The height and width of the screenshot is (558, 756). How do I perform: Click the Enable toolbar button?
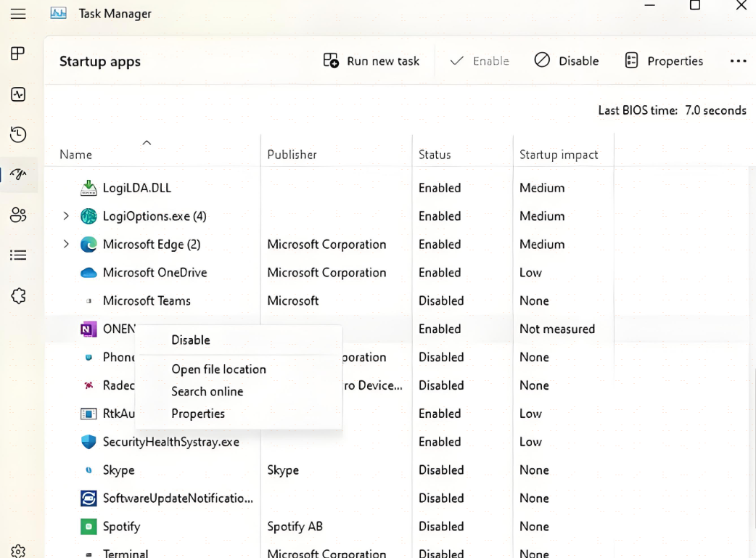[479, 61]
